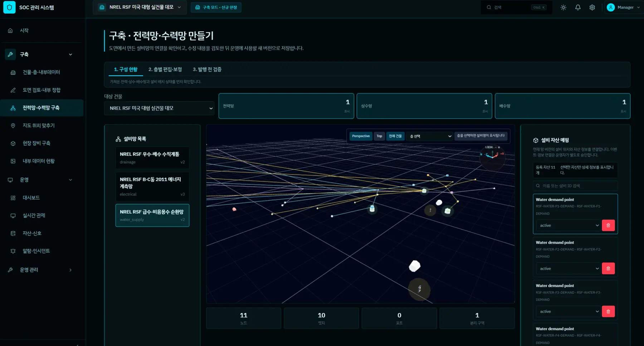This screenshot has height=346, width=644.
Task: Select the 상수망 count card
Action: click(x=424, y=106)
